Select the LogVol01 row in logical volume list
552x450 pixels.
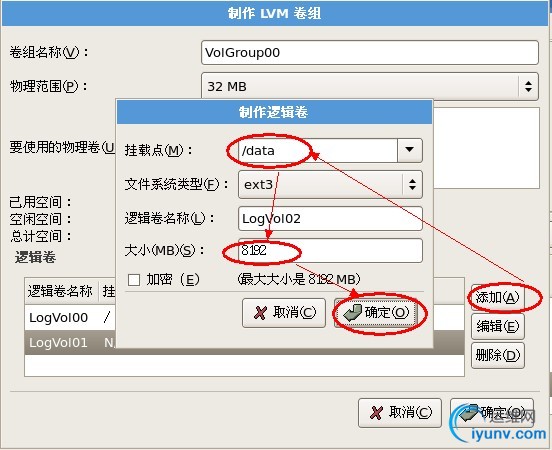(x=70, y=343)
